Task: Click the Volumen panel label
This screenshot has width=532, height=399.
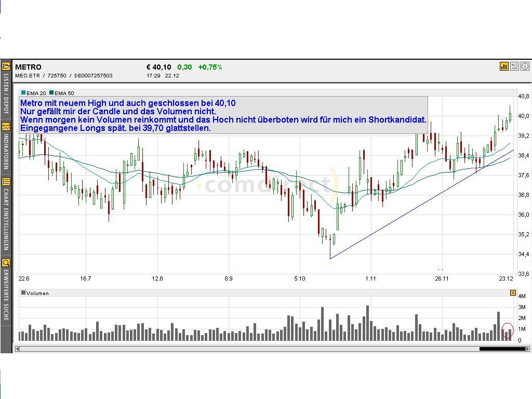Action: click(37, 293)
